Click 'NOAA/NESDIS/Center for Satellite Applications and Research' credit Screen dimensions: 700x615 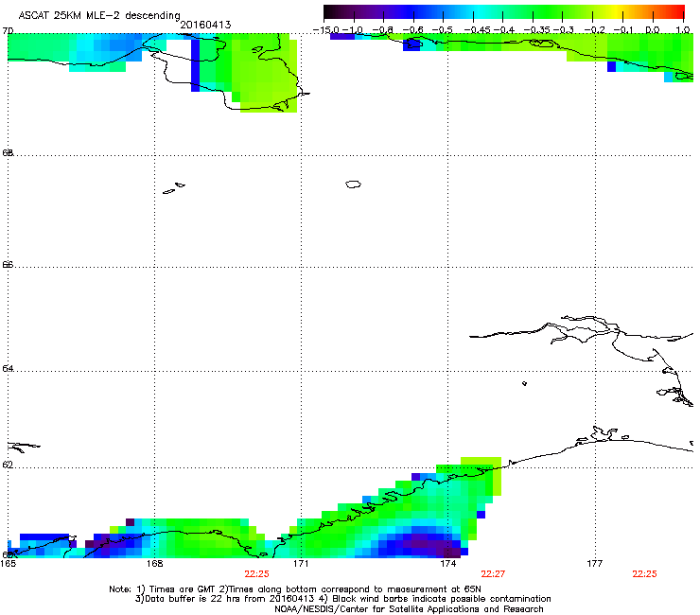(x=409, y=609)
